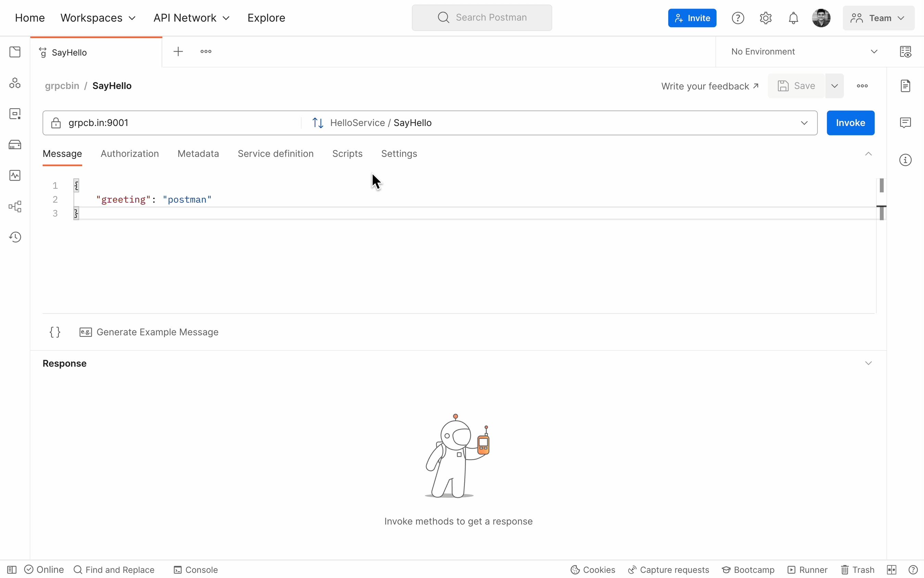Expand the Save button dropdown arrow
The width and height of the screenshot is (924, 578).
click(x=834, y=85)
